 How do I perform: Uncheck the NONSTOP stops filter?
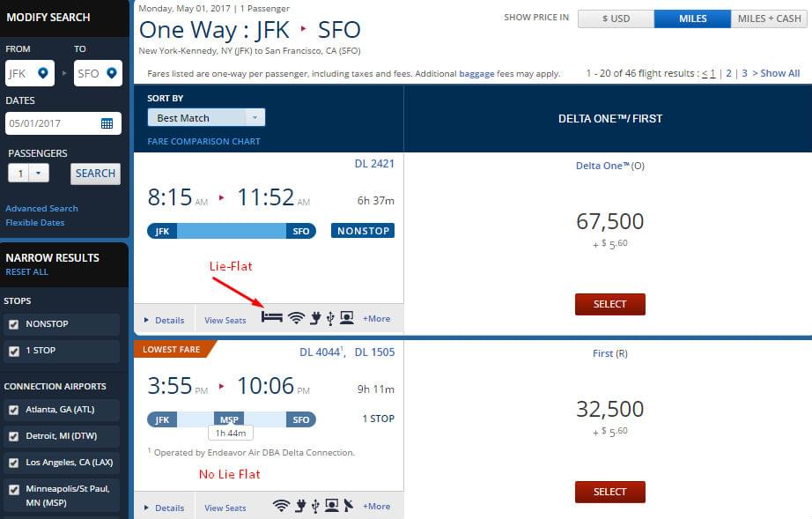point(14,324)
